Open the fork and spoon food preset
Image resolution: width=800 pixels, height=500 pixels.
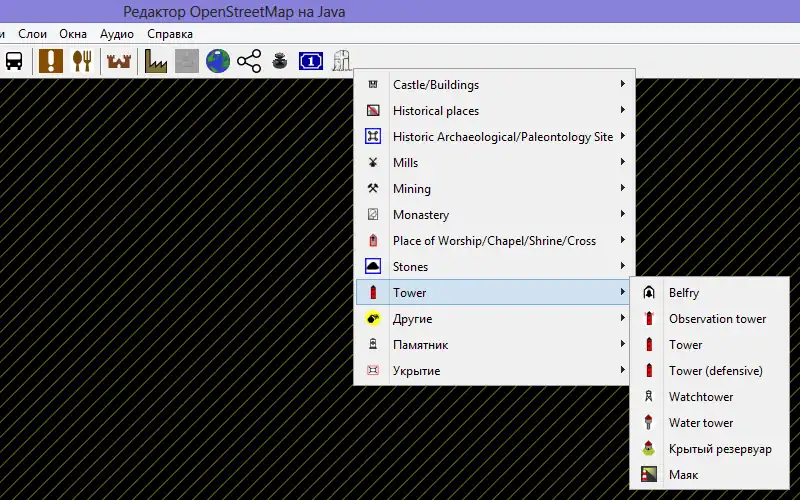tap(82, 62)
